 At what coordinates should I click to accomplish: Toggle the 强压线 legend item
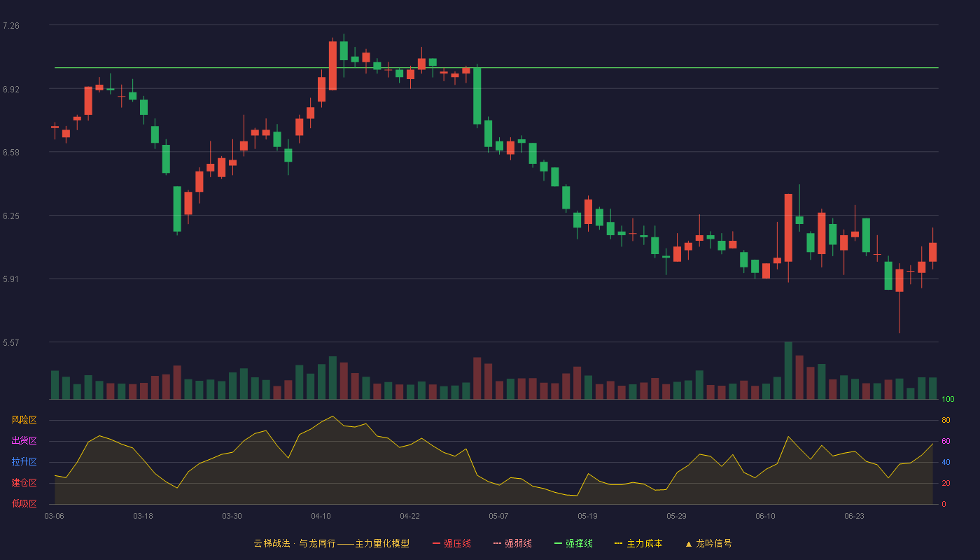[x=451, y=543]
